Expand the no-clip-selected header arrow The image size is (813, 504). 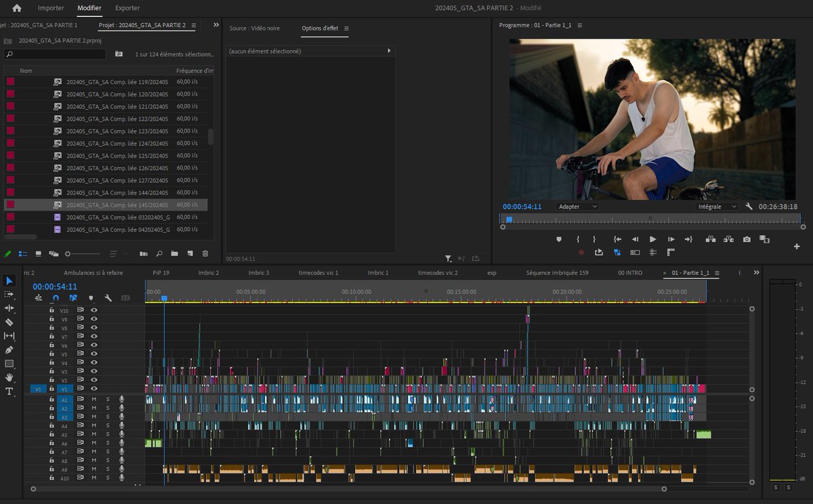389,51
